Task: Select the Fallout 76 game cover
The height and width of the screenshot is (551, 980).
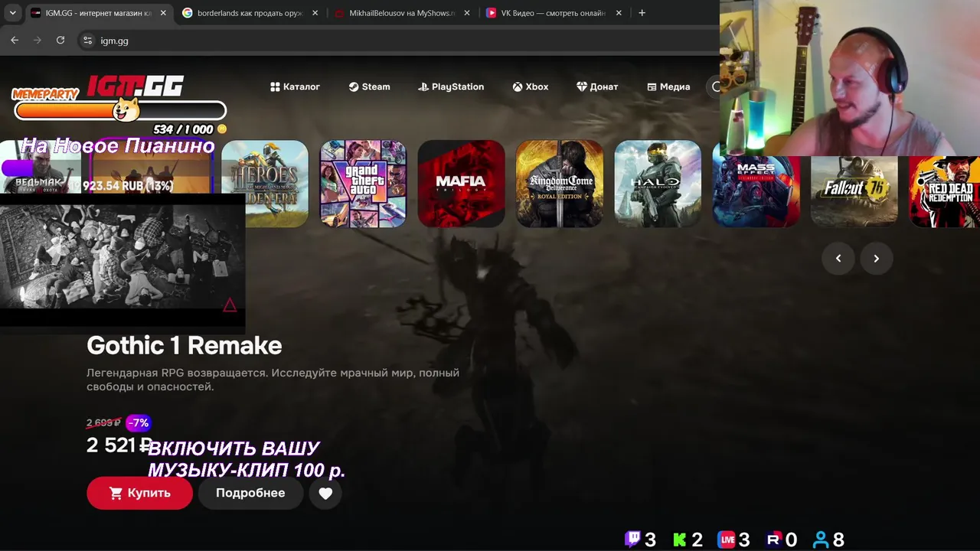Action: tap(854, 191)
